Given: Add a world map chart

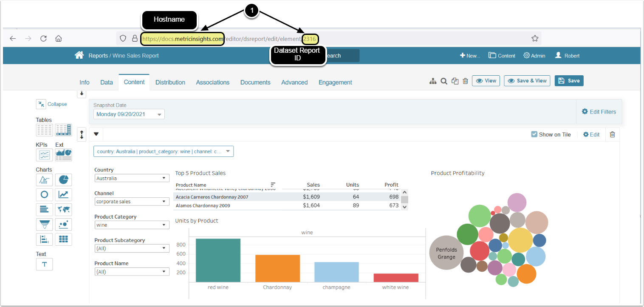Looking at the screenshot, I should [63, 210].
